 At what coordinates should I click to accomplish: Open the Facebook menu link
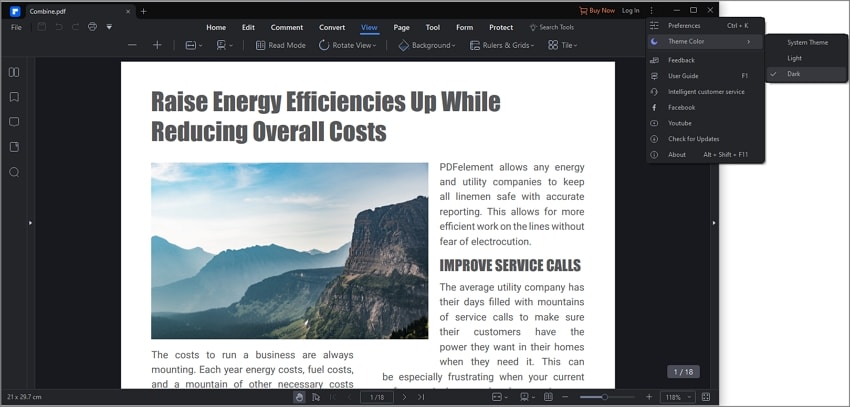coord(705,107)
